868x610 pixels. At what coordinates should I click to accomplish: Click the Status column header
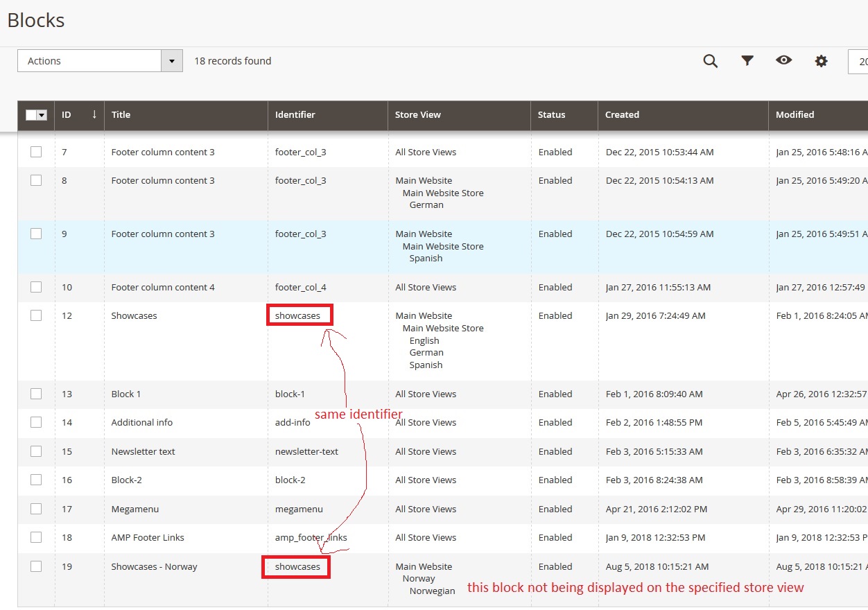[x=552, y=115]
